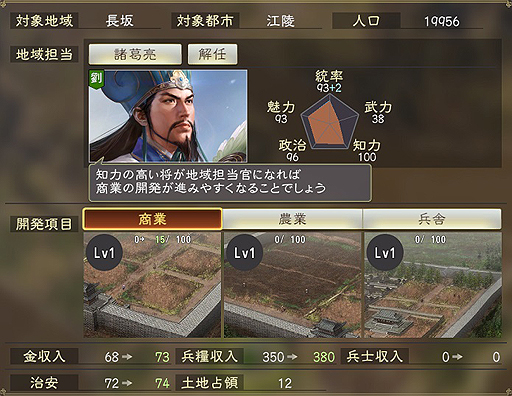Select the commerce district thumbnail
This screenshot has width=512, height=396.
tap(152, 285)
